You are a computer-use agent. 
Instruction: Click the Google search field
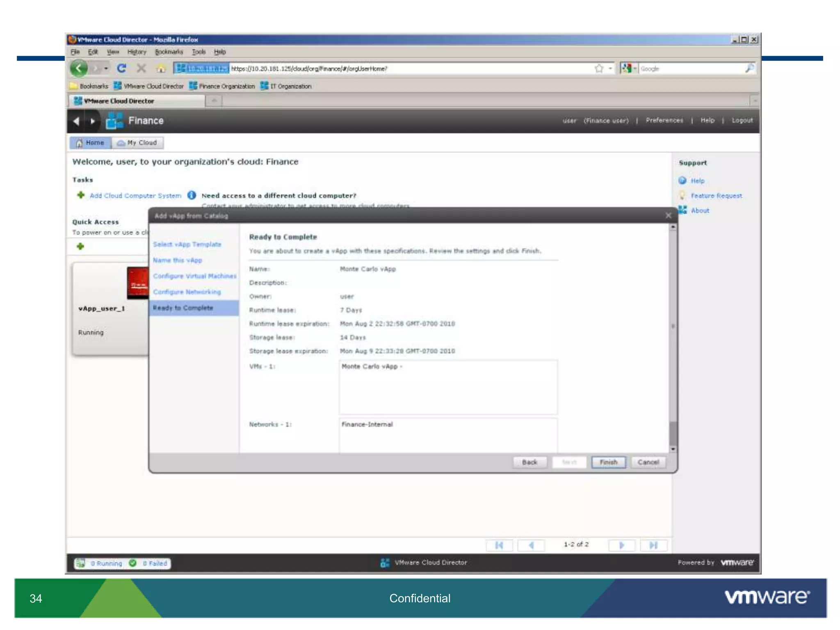tap(691, 68)
